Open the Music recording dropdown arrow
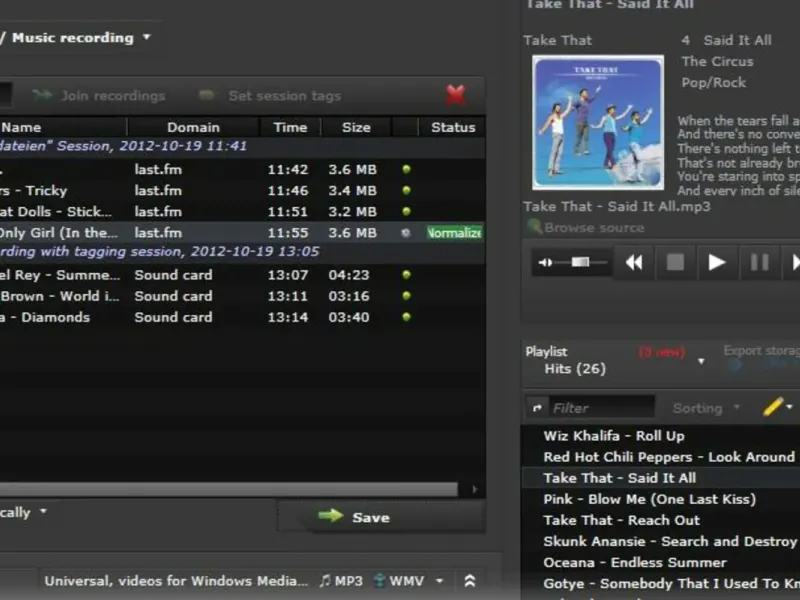Screen dimensions: 800x600 click(x=147, y=37)
